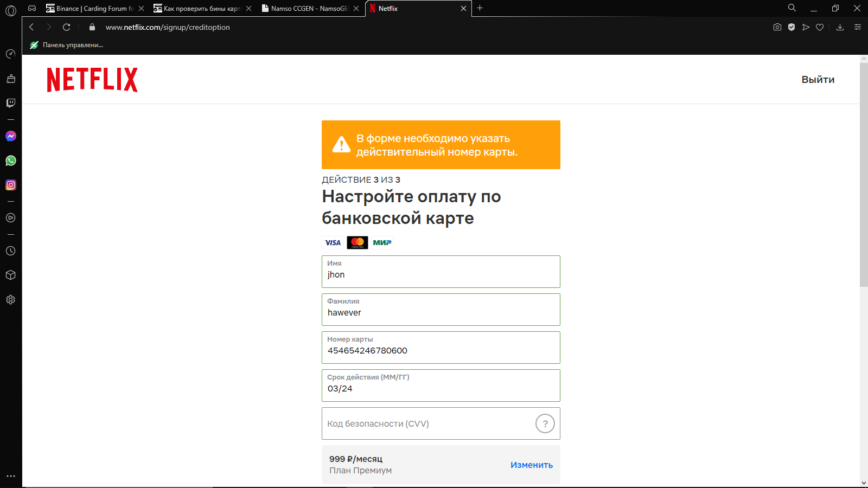Open WhatsApp sidebar panel
The height and width of the screenshot is (488, 868).
(x=11, y=160)
